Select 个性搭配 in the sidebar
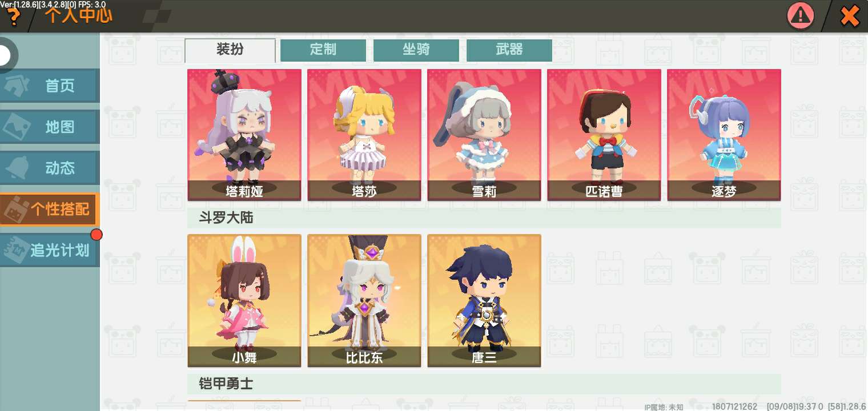The height and width of the screenshot is (411, 868). tap(50, 209)
